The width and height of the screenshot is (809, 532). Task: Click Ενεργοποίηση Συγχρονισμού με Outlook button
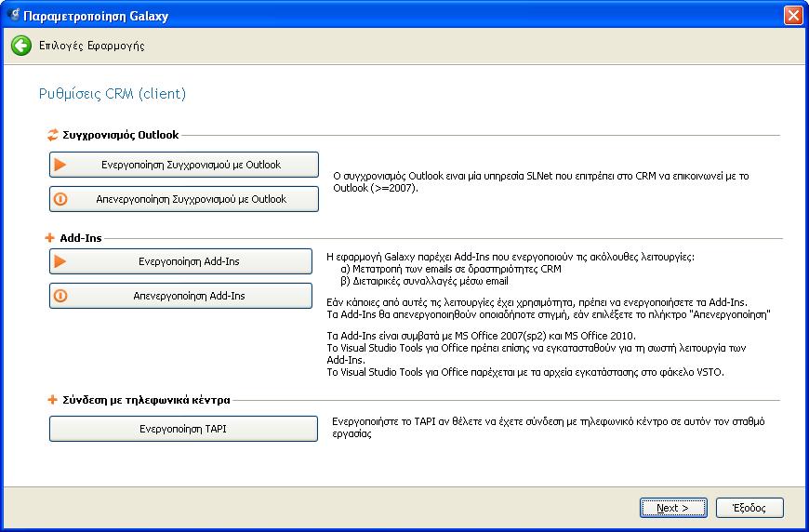pyautogui.click(x=184, y=165)
